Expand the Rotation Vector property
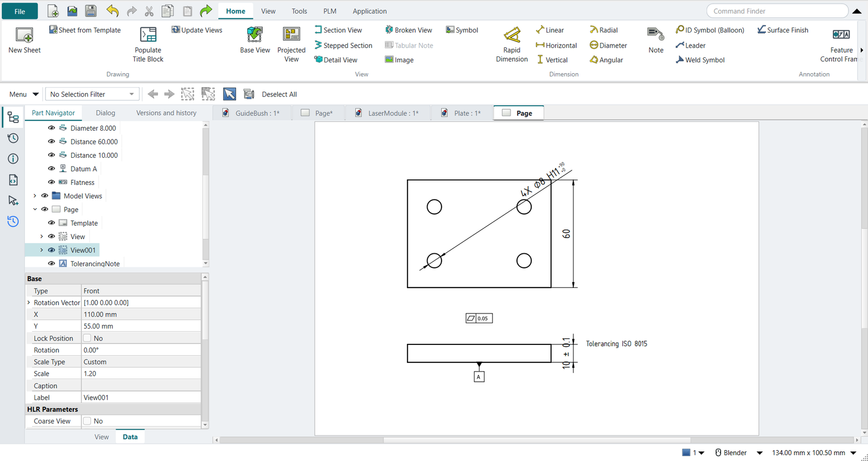 [x=29, y=303]
